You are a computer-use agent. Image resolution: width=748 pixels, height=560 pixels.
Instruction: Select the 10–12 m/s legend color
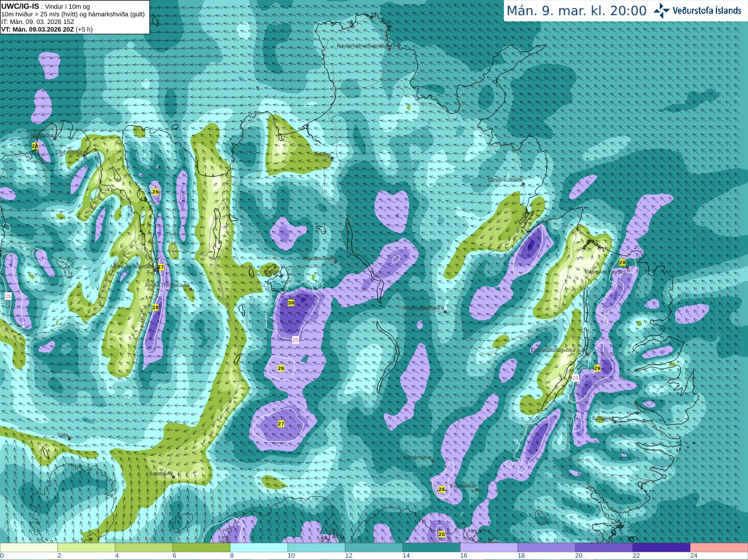[316, 548]
